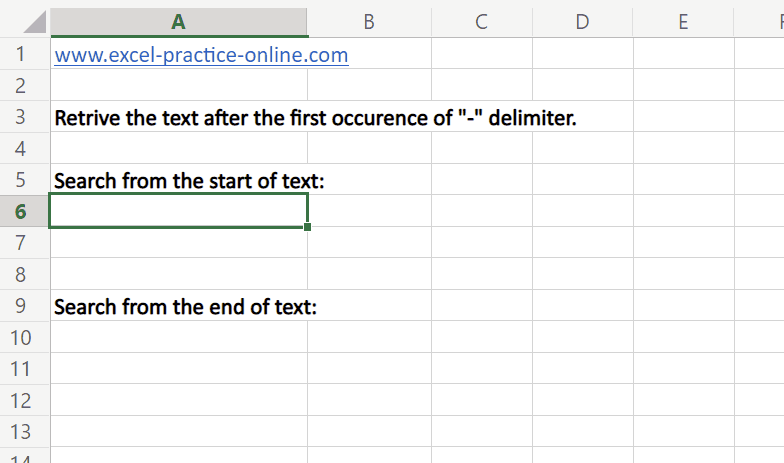Select row 3 header

[24, 118]
